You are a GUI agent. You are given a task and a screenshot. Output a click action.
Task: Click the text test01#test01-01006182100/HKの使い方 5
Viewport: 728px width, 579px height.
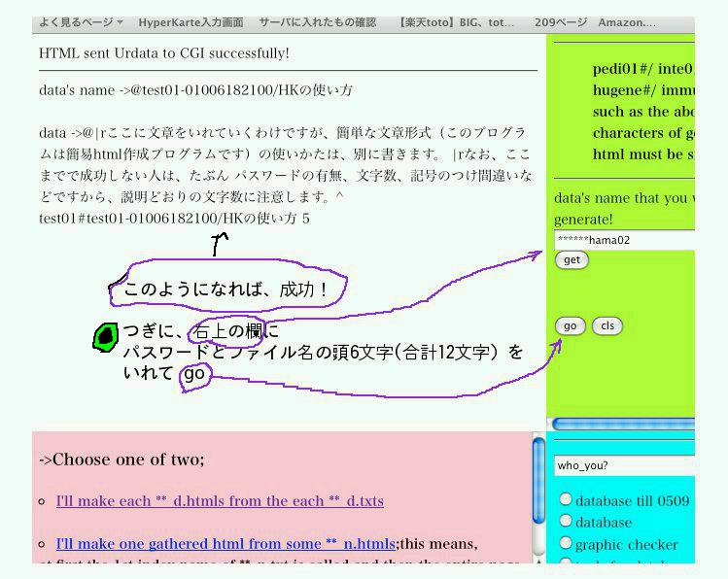point(174,218)
